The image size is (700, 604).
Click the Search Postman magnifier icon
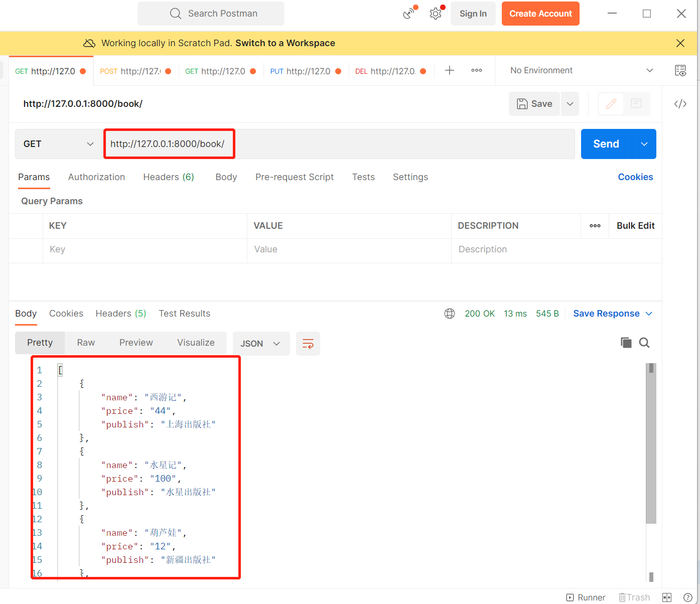pos(175,14)
